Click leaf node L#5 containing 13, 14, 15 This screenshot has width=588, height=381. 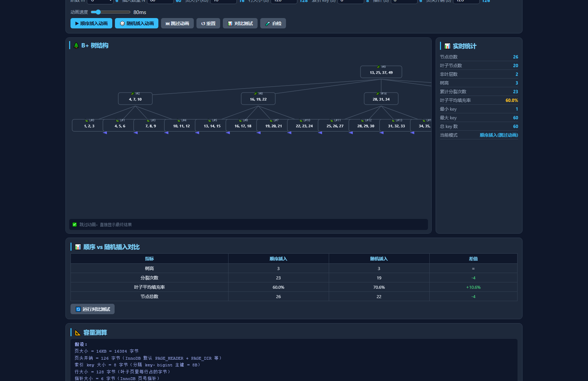click(x=212, y=125)
